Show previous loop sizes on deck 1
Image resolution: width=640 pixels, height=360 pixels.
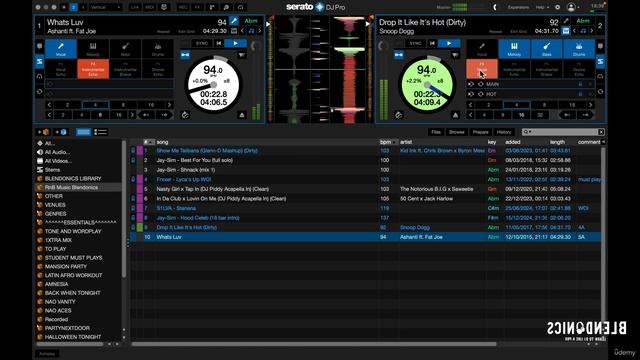[49, 105]
